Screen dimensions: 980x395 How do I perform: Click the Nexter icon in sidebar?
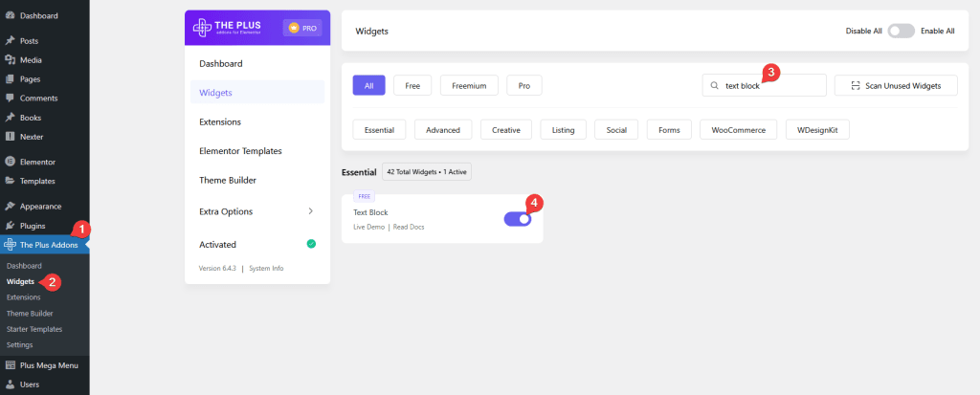(10, 136)
